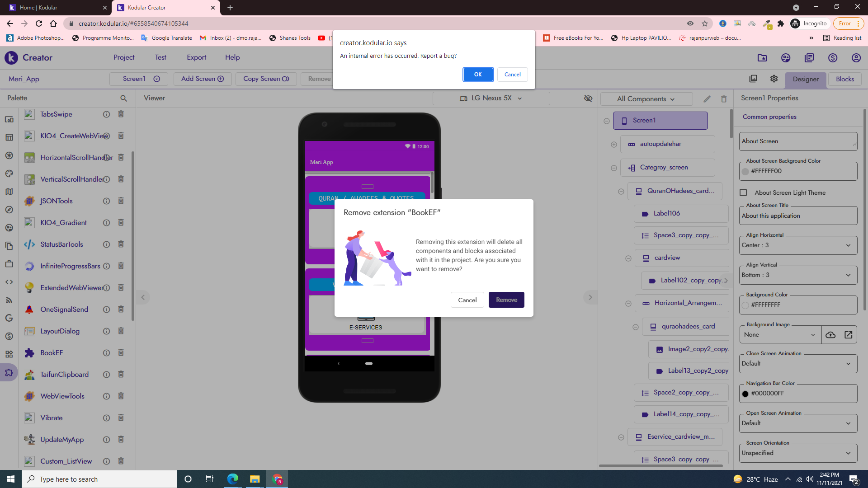Click the rename component pencil icon
Image resolution: width=868 pixels, height=488 pixels.
707,99
